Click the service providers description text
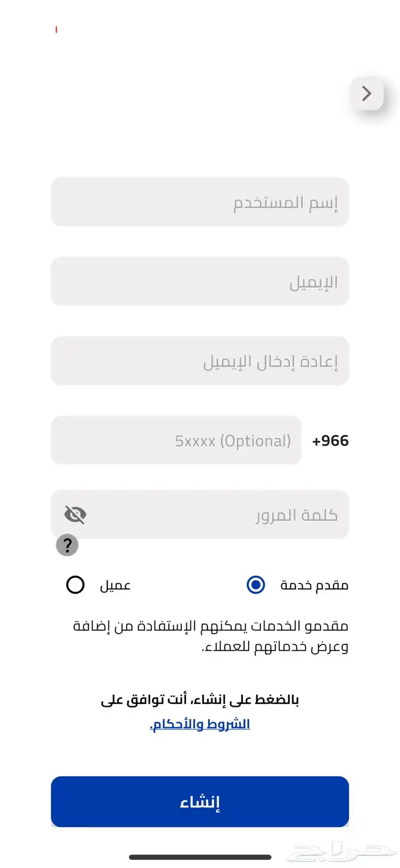 click(x=210, y=636)
